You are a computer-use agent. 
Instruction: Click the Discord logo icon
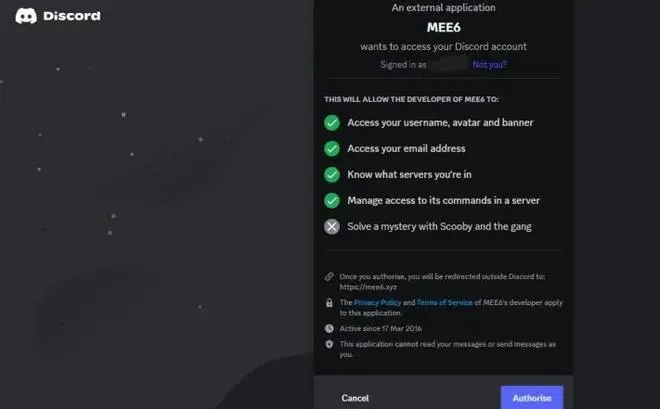(x=26, y=16)
